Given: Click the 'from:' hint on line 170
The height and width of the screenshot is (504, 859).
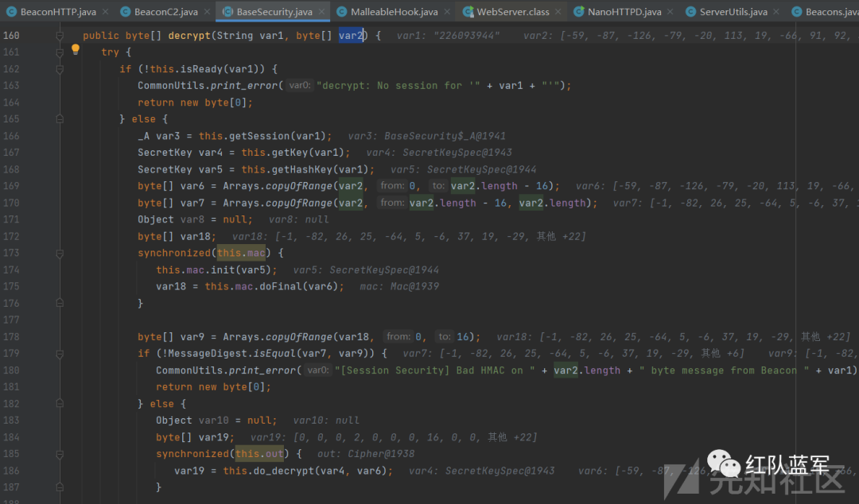Looking at the screenshot, I should [392, 203].
